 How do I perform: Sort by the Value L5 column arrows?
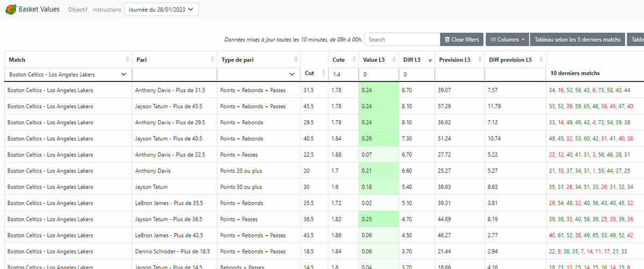pyautogui.click(x=393, y=59)
